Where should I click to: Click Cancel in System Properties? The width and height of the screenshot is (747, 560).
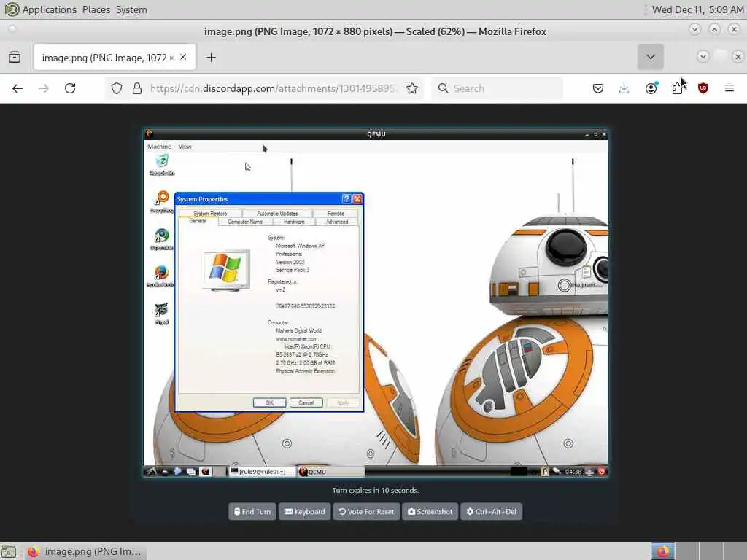[x=306, y=402]
